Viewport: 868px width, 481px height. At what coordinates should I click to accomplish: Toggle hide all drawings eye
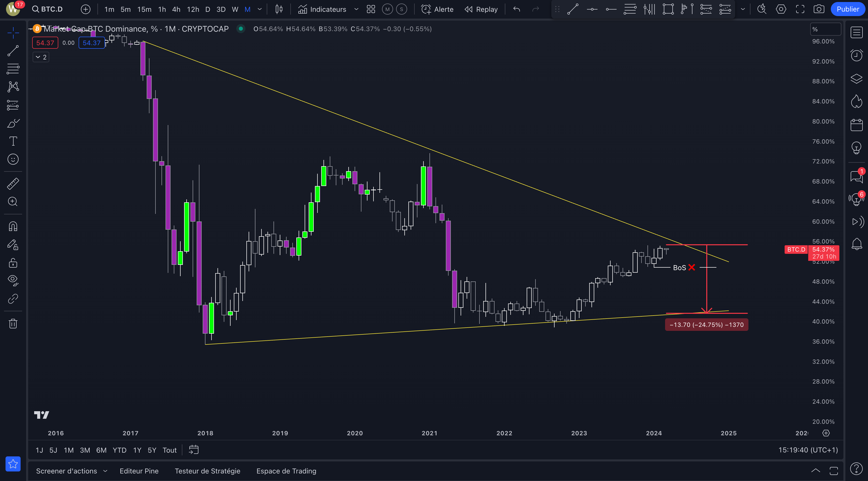pyautogui.click(x=13, y=281)
